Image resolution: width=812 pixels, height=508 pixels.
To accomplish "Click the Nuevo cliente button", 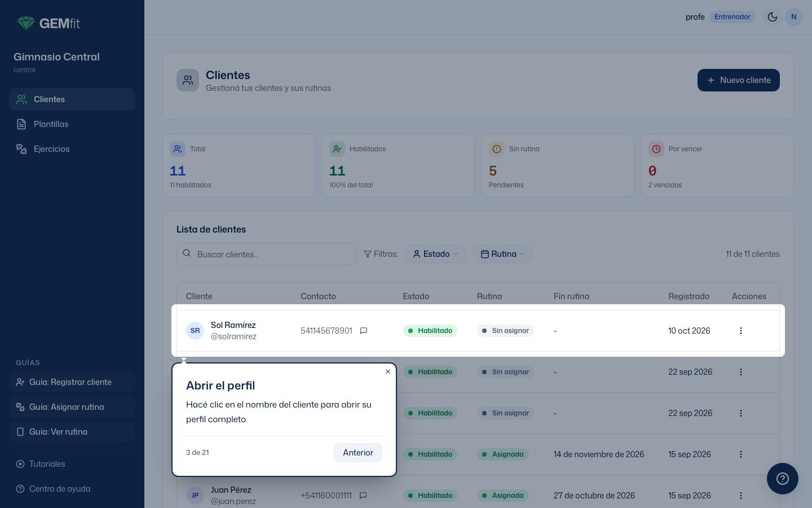I will pos(739,80).
